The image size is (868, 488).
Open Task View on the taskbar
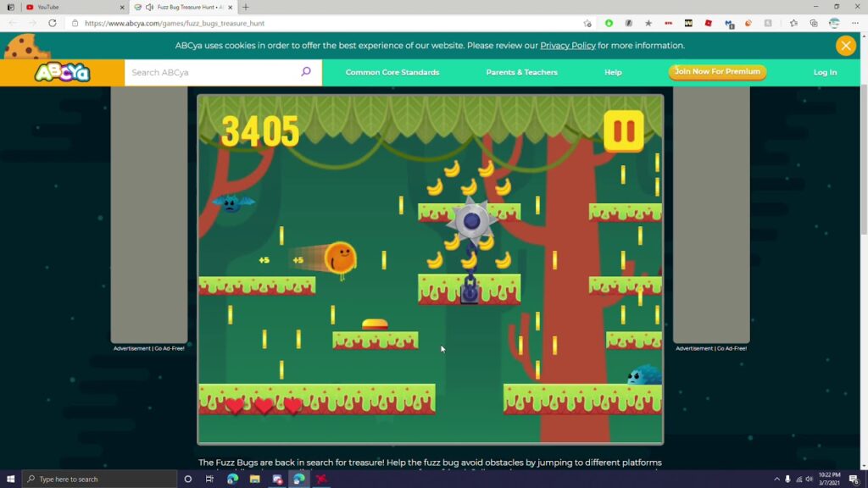(209, 480)
